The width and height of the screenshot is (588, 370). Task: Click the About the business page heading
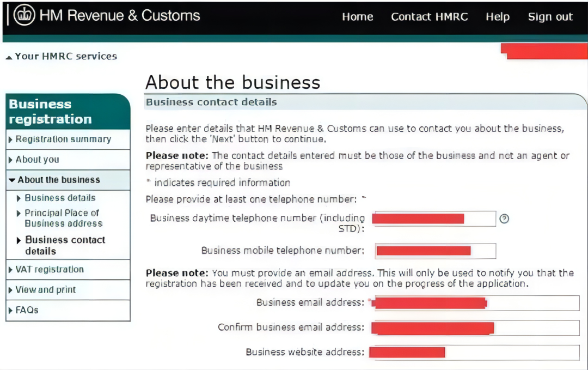233,82
